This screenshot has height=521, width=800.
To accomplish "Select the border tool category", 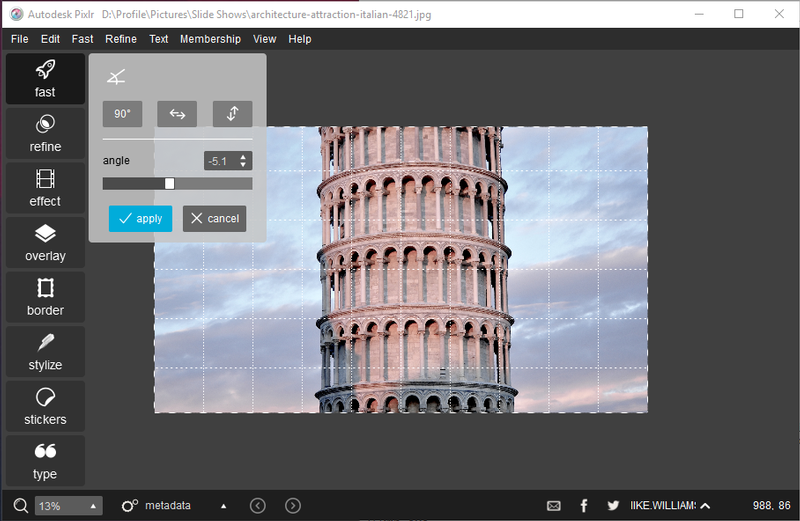I will pyautogui.click(x=45, y=297).
